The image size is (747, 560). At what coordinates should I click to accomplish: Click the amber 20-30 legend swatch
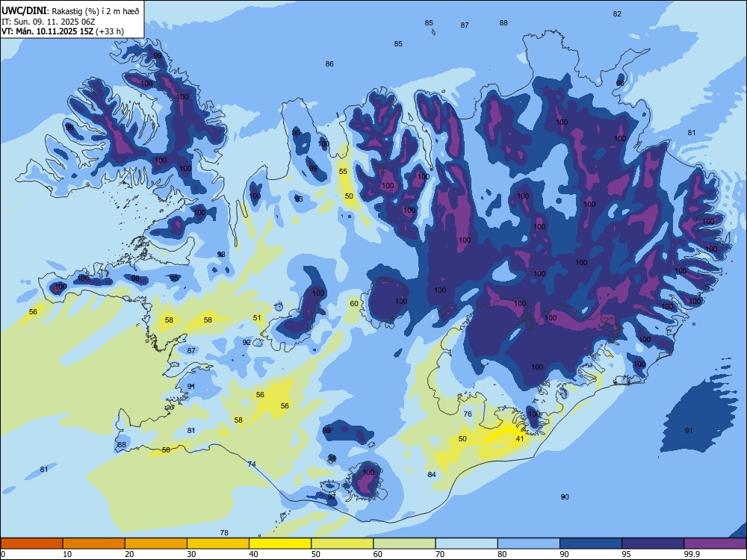(156, 544)
